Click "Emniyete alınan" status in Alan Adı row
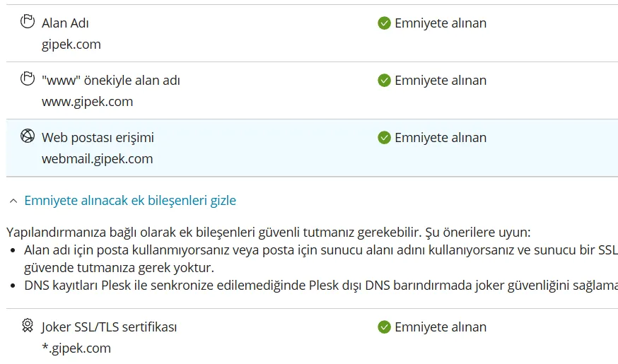 (440, 23)
